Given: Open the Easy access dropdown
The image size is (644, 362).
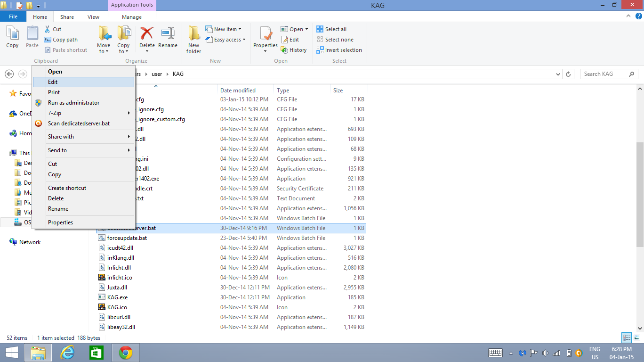Looking at the screenshot, I should [229, 40].
